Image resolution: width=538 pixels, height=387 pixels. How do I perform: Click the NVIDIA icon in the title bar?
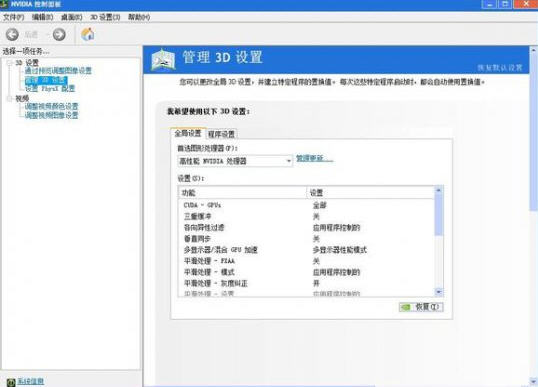click(x=4, y=4)
